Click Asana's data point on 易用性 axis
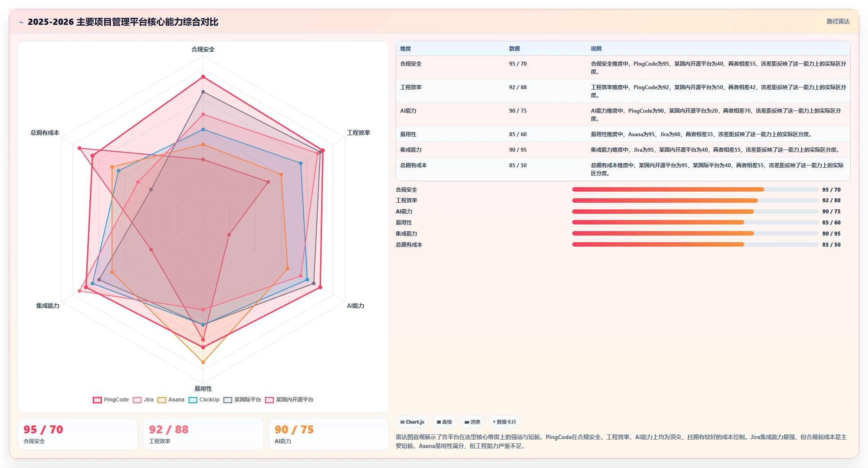The height and width of the screenshot is (468, 868). click(203, 362)
